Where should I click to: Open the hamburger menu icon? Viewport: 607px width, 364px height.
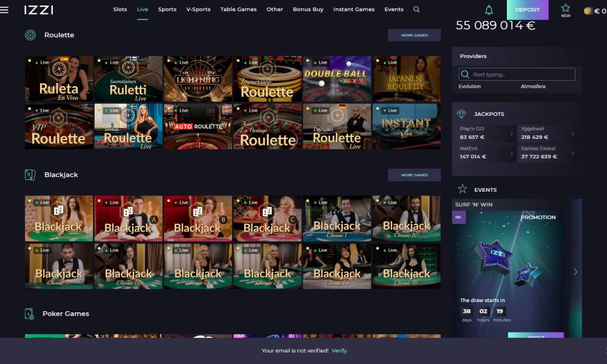pos(5,10)
